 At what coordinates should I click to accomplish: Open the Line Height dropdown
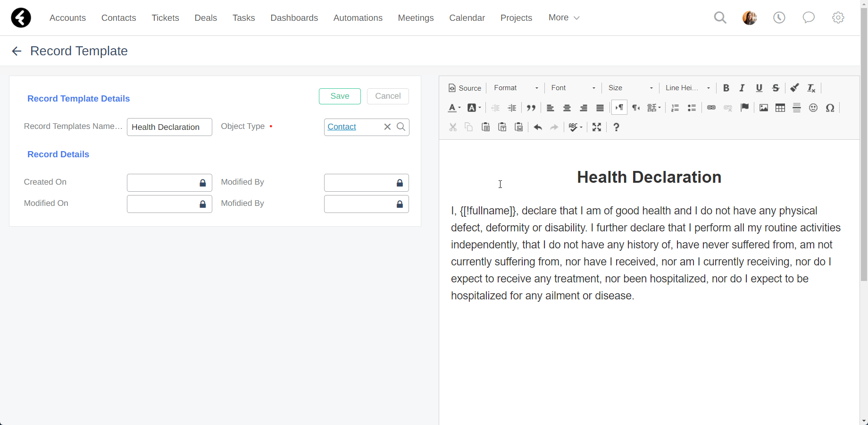(x=687, y=88)
